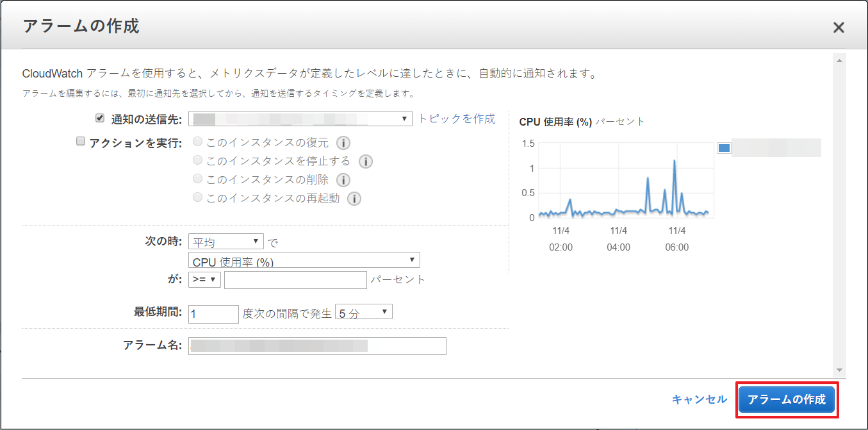868x430 pixels.
Task: Change the >= comparison operator dropdown
Action: (204, 280)
